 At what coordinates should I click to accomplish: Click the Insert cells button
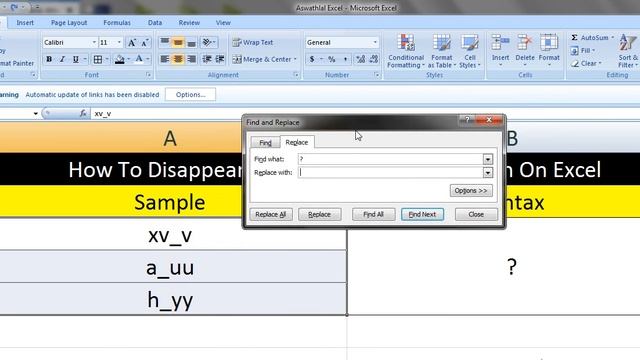(500, 51)
